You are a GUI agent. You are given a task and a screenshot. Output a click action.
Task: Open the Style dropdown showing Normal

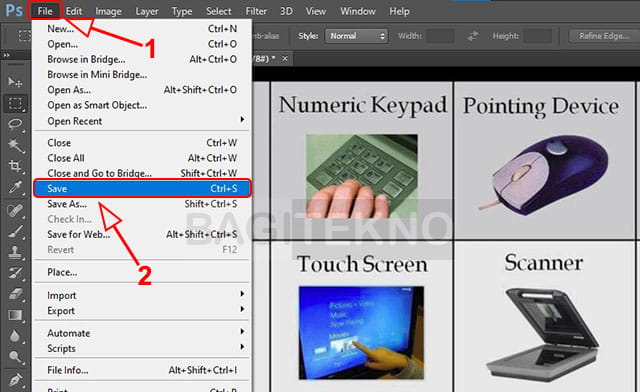356,36
